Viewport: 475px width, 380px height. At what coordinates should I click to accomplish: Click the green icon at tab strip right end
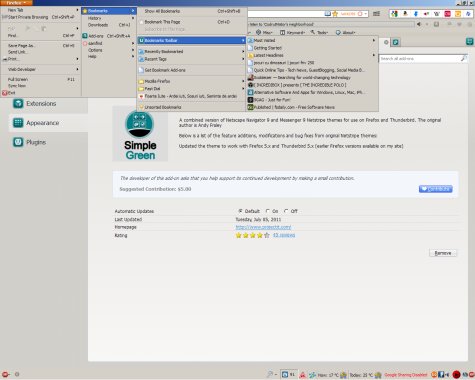click(x=469, y=42)
